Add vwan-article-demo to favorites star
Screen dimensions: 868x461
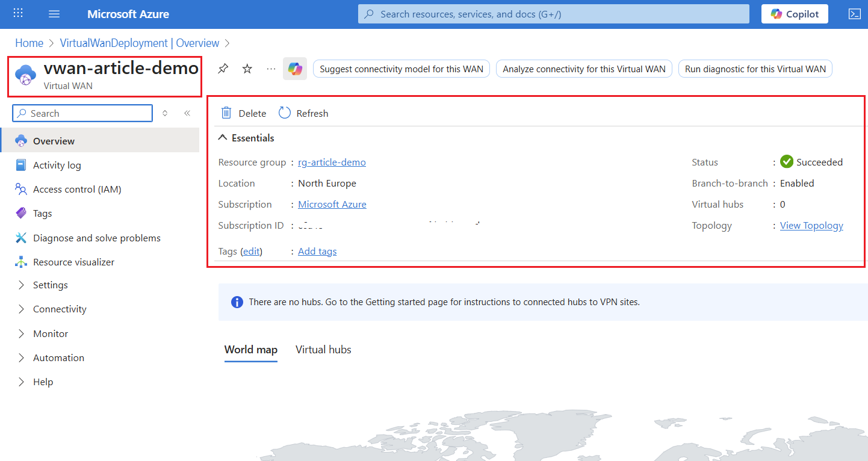pyautogui.click(x=247, y=69)
